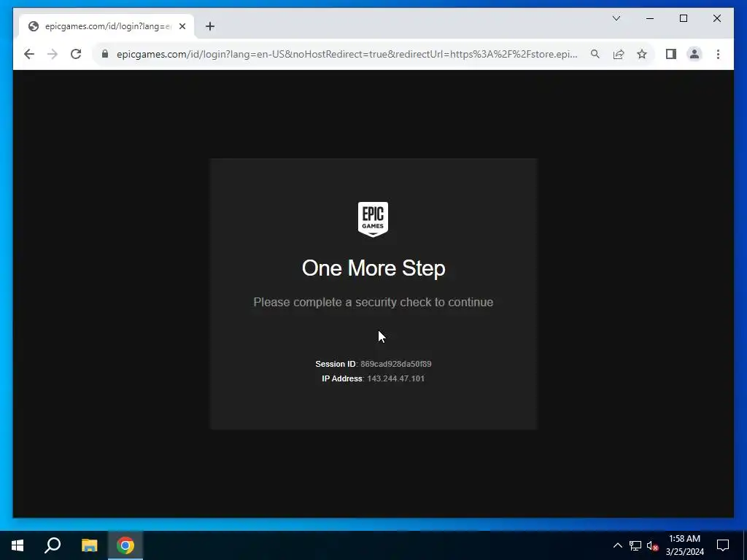
Task: View site security lock information
Action: click(105, 54)
